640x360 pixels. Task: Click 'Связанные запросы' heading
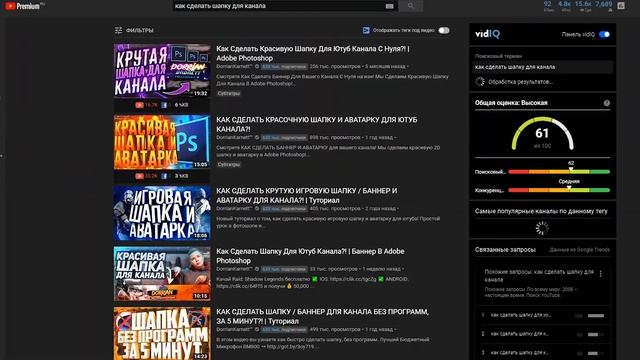(505, 250)
